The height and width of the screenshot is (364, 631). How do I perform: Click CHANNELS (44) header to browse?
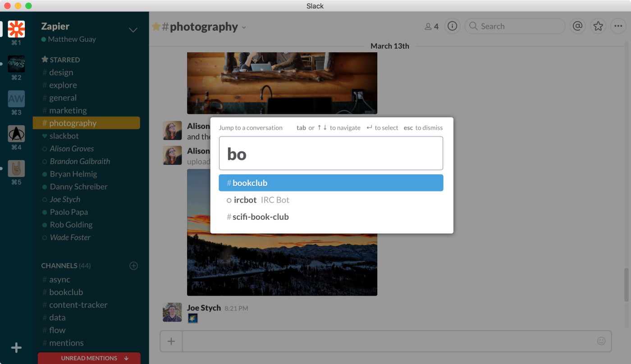pyautogui.click(x=66, y=266)
